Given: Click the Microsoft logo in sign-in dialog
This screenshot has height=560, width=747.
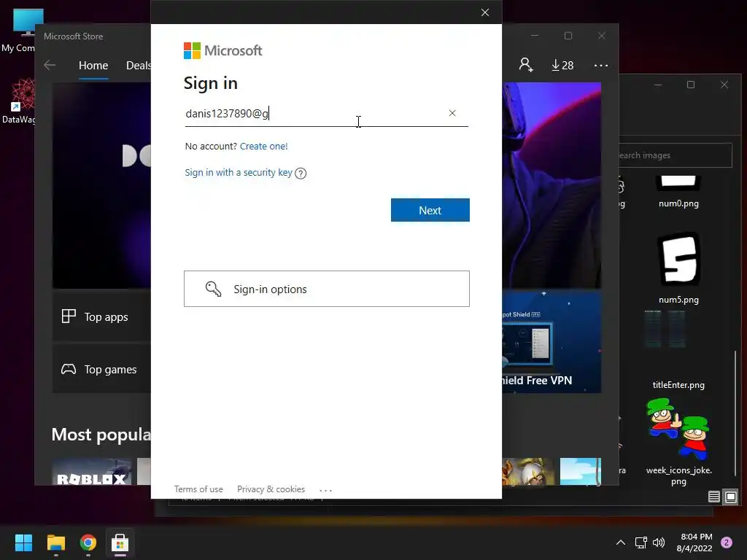Looking at the screenshot, I should (x=222, y=50).
